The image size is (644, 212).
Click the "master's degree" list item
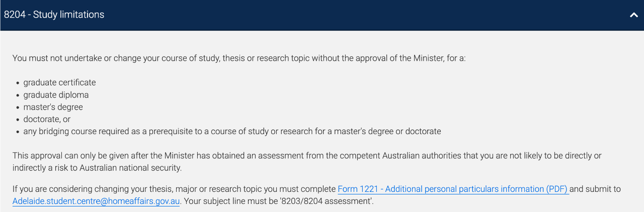pyautogui.click(x=53, y=107)
